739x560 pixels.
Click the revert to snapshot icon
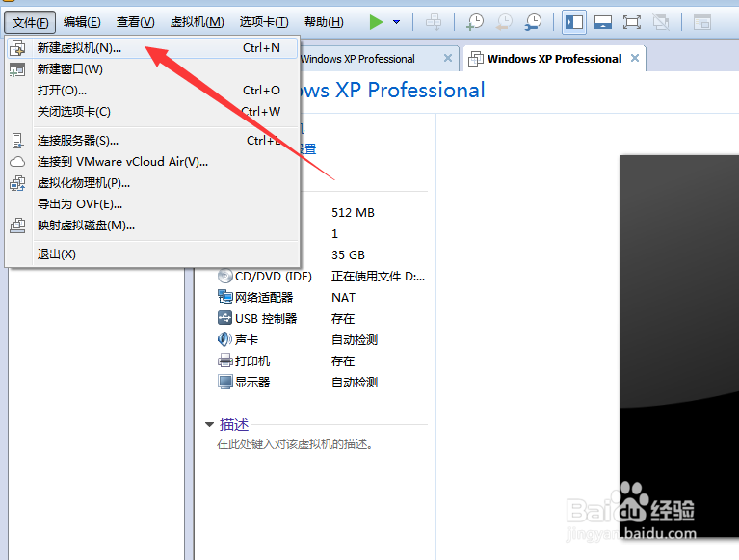[x=504, y=22]
